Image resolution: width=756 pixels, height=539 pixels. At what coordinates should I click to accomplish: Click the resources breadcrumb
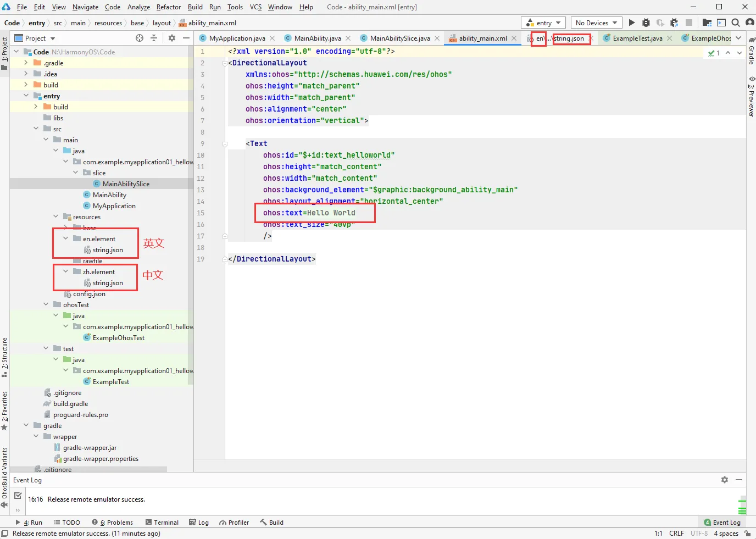[108, 23]
